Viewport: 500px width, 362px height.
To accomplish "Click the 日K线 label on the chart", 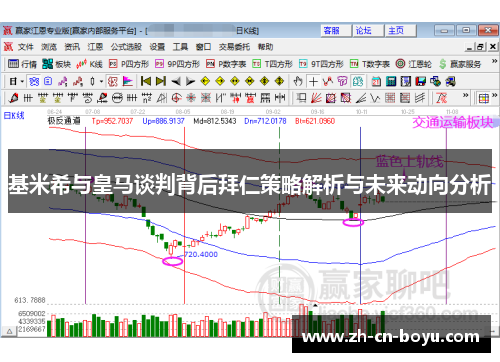I will (14, 116).
